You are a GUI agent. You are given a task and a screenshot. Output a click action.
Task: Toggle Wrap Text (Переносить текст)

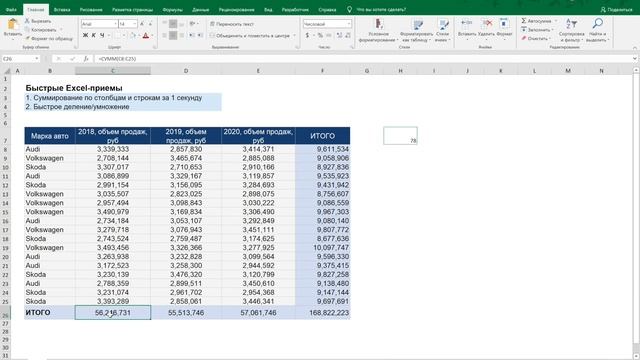pyautogui.click(x=231, y=24)
